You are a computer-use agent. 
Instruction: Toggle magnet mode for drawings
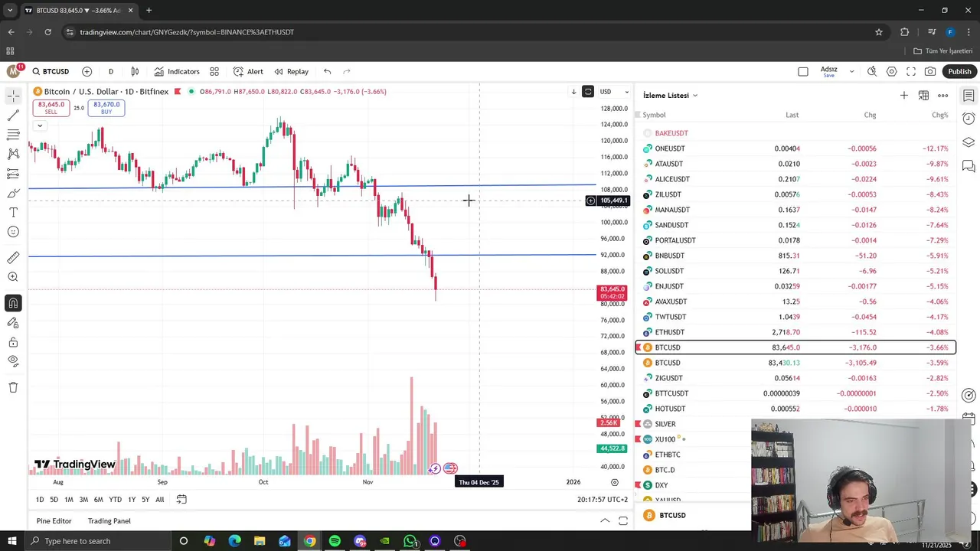[x=13, y=303]
